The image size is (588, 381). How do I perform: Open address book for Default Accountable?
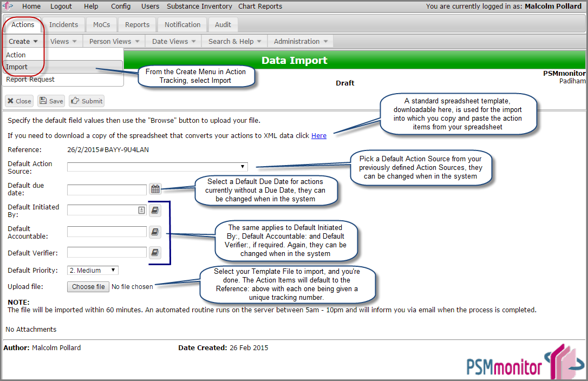tap(155, 232)
